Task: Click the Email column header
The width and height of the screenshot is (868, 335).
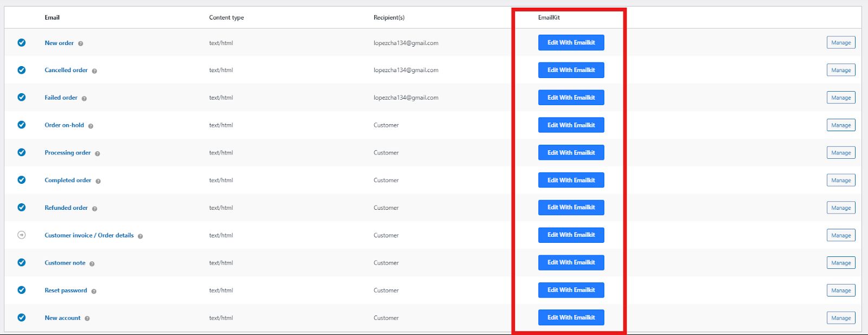Action: (x=52, y=17)
